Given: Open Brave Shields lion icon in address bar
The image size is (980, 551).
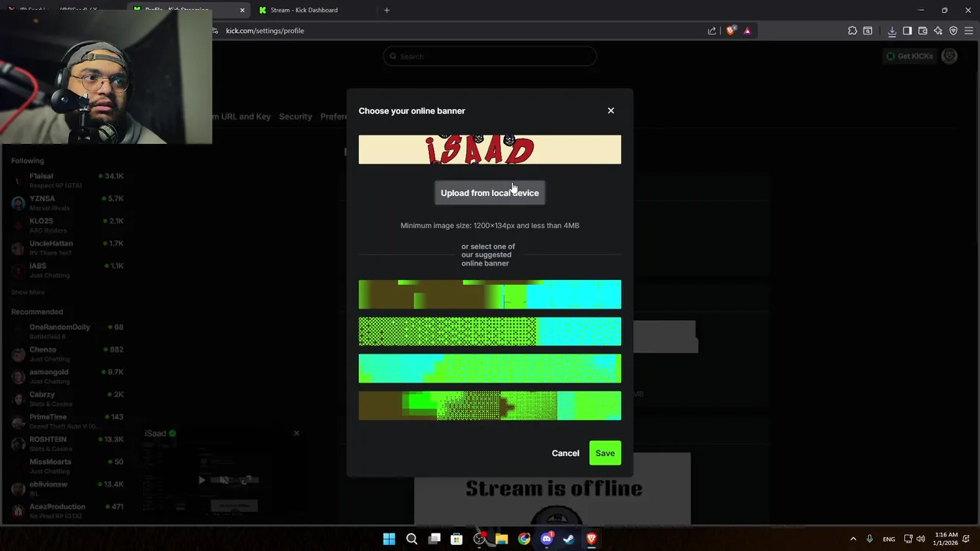Looking at the screenshot, I should [x=730, y=31].
